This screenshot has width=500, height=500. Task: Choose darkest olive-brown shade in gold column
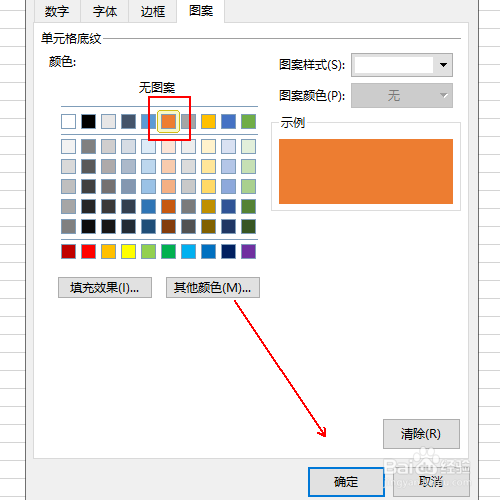(208, 226)
